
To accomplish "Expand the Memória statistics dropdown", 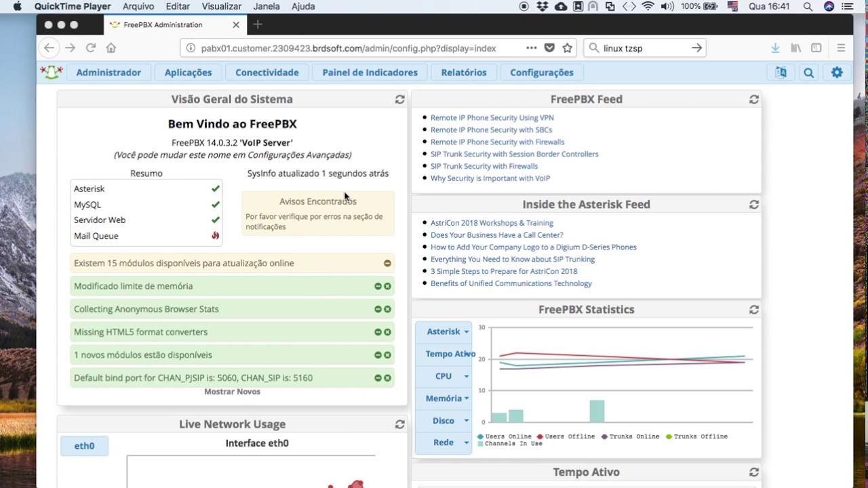I will 443,399.
